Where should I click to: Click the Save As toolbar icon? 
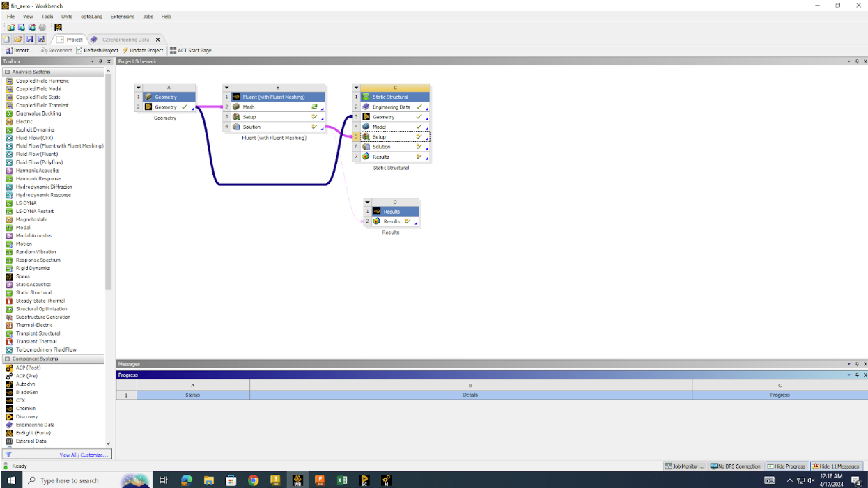[41, 40]
